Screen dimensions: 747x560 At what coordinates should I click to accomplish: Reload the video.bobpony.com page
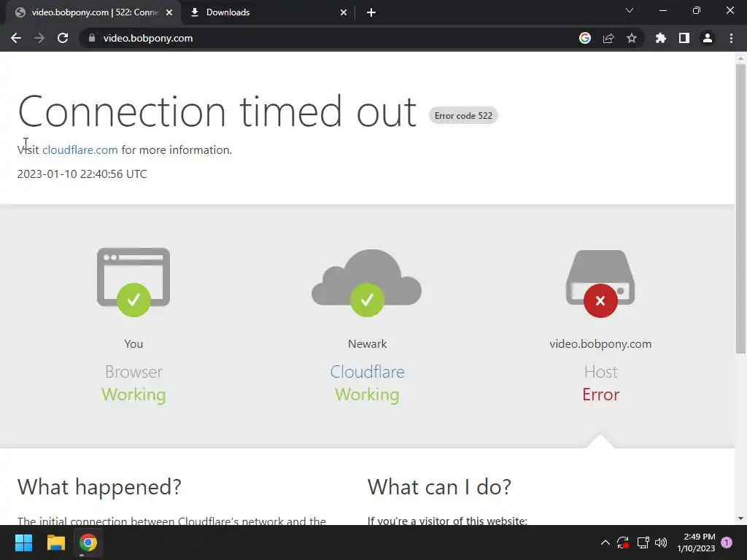(x=63, y=38)
